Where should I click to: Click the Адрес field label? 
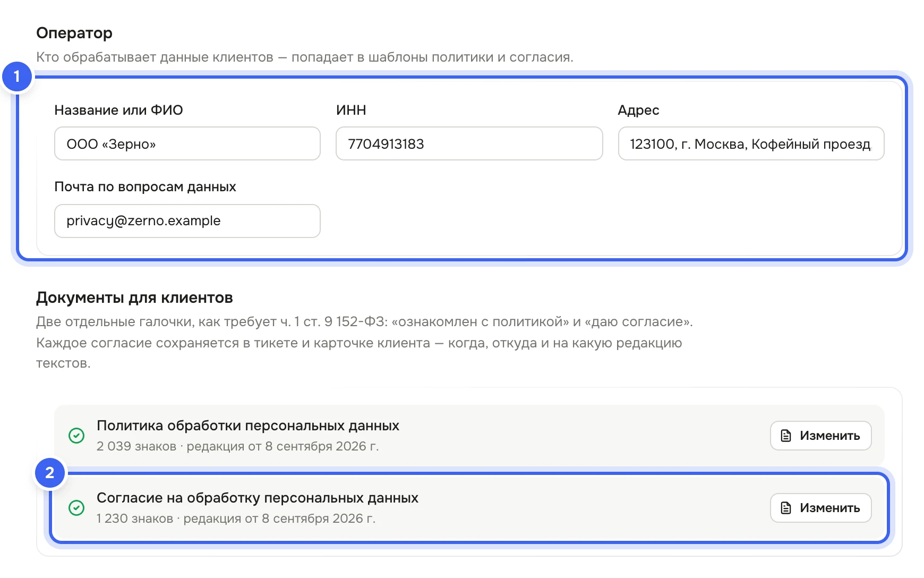pos(638,110)
